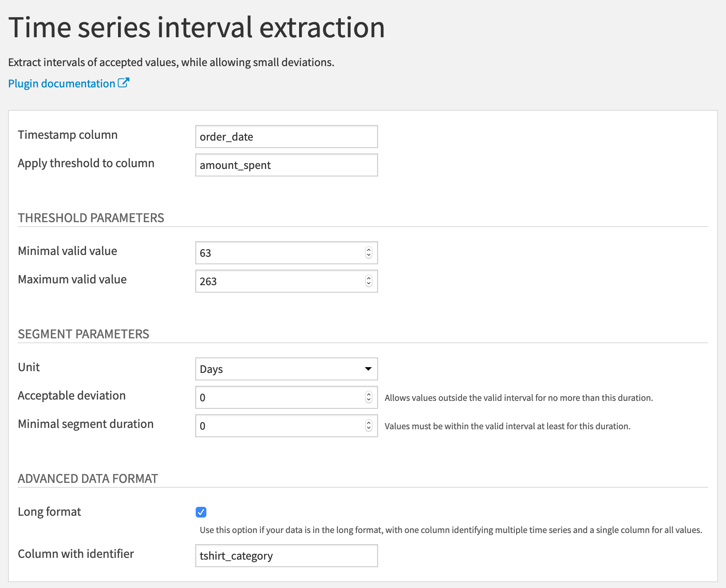Click the Unit dropdown caret arrow
Image resolution: width=726 pixels, height=588 pixels.
[368, 369]
